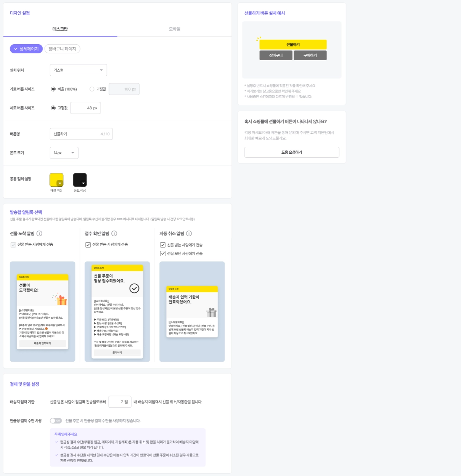Click 배송지 입력 기한이 만료되었어요 preview thumbnail
Image resolution: width=461 pixels, height=476 pixels.
click(192, 312)
